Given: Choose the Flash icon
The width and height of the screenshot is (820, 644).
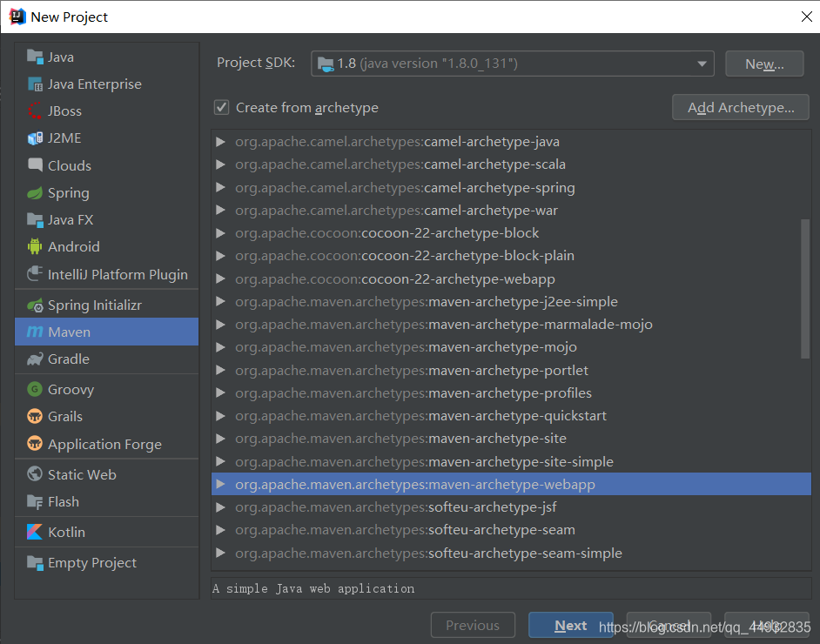Looking at the screenshot, I should pyautogui.click(x=35, y=501).
